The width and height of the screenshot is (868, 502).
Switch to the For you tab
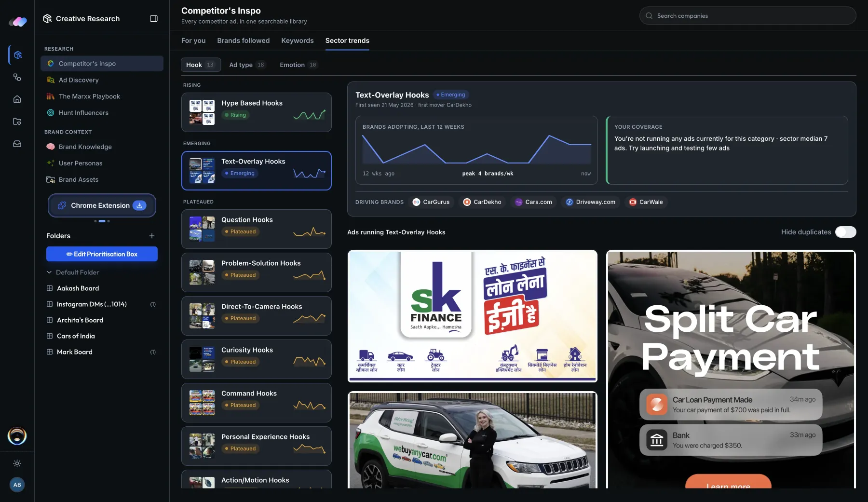[193, 41]
